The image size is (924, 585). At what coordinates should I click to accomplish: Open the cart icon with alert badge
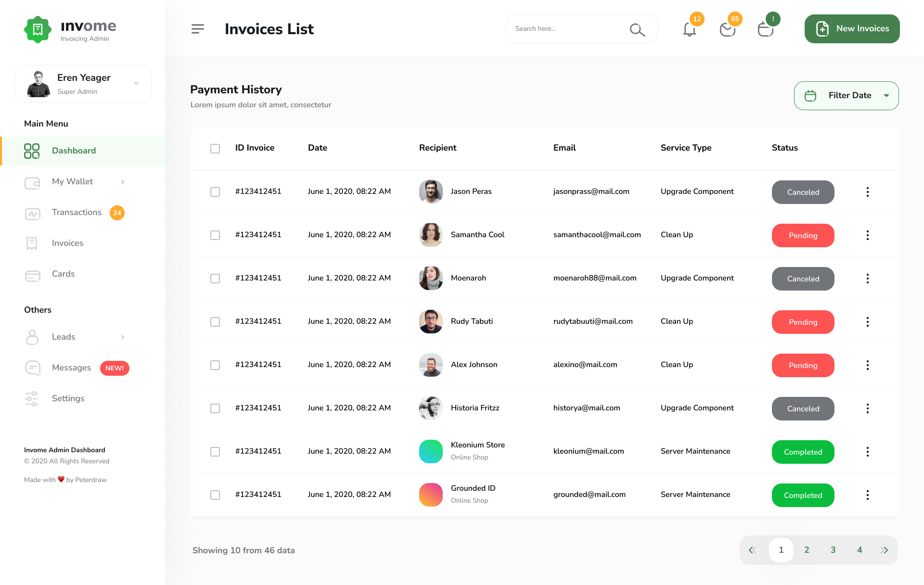[x=766, y=29]
